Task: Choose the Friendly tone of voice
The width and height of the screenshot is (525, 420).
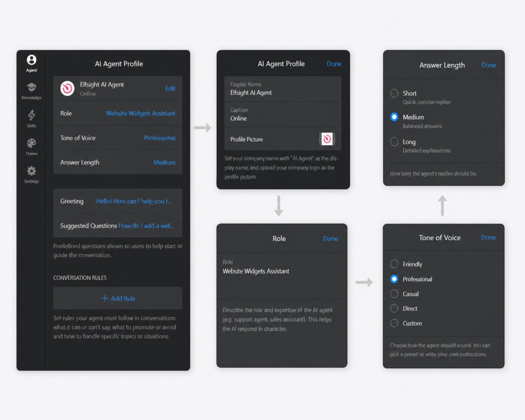Action: click(x=394, y=264)
